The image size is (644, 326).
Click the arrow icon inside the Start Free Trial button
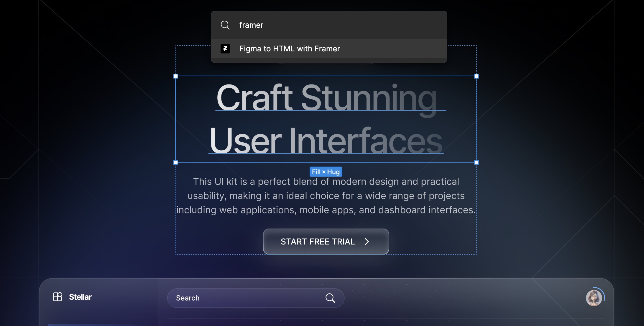point(367,242)
